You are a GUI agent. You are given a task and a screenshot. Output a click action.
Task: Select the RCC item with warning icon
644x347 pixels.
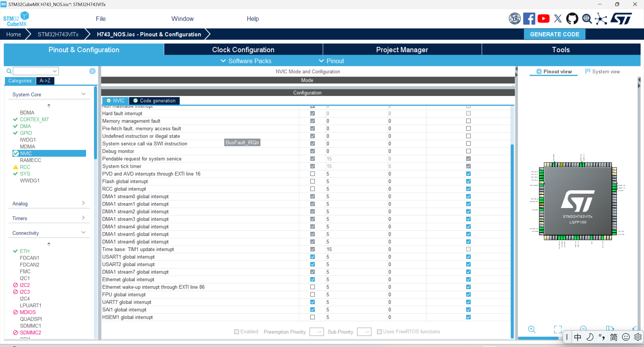click(25, 167)
